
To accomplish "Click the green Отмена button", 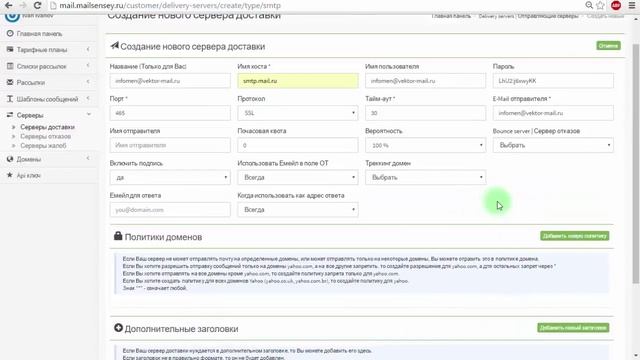I will [x=608, y=46].
